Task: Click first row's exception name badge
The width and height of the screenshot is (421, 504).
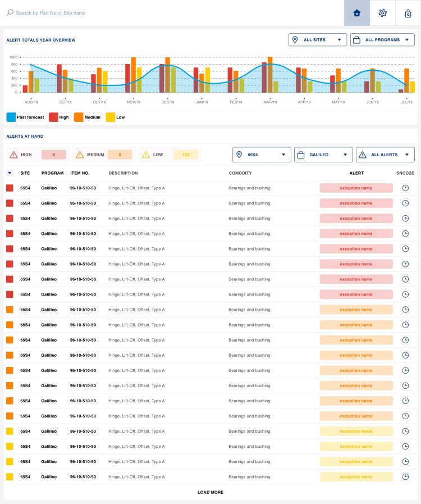Action: tap(356, 188)
